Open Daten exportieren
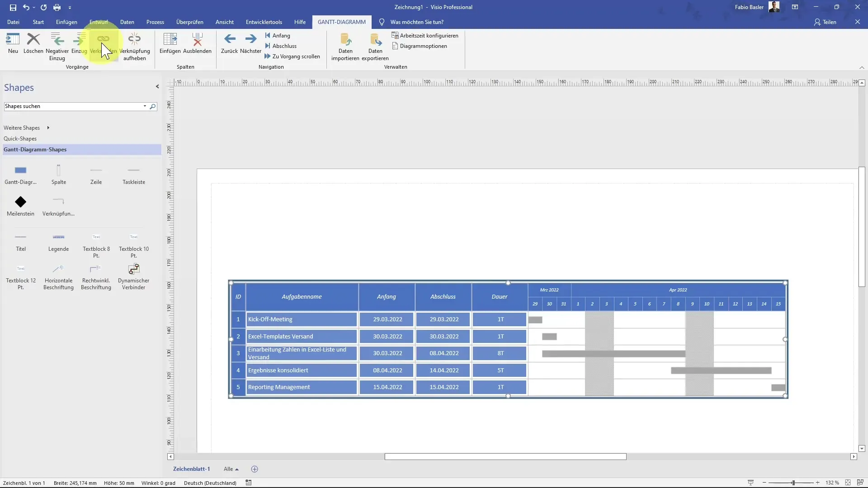 pos(375,47)
